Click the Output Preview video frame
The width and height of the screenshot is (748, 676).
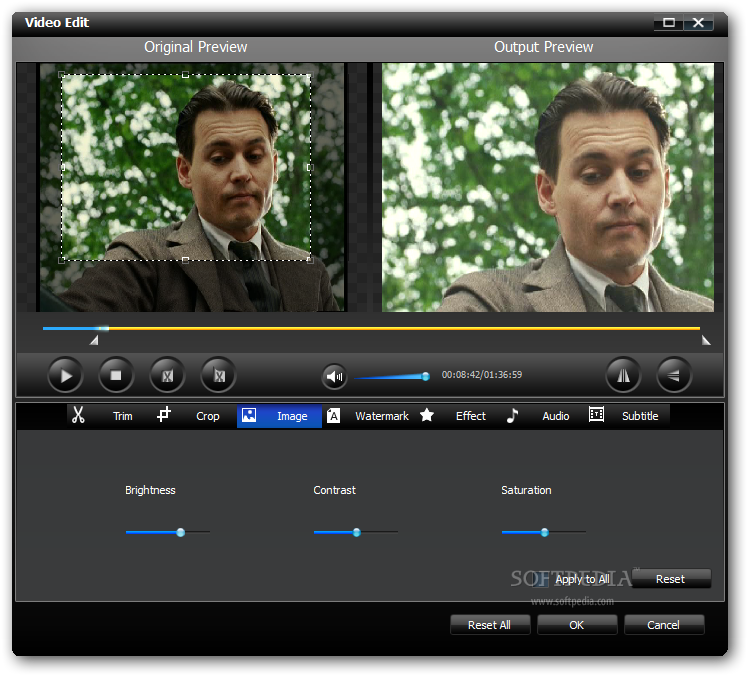(x=548, y=187)
